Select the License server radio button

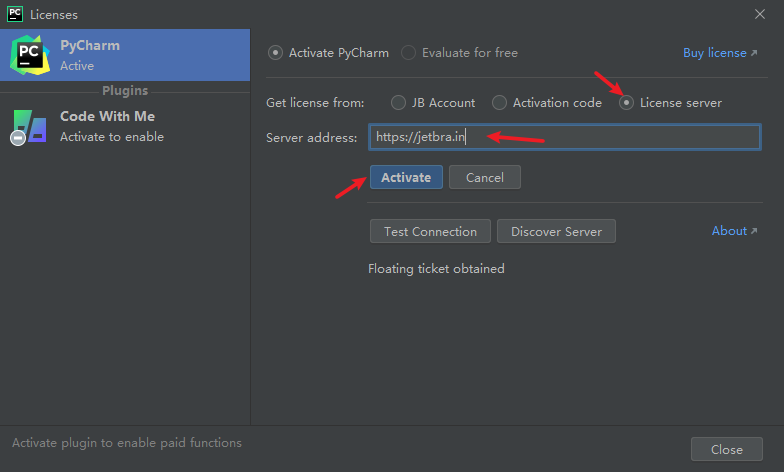click(x=627, y=102)
